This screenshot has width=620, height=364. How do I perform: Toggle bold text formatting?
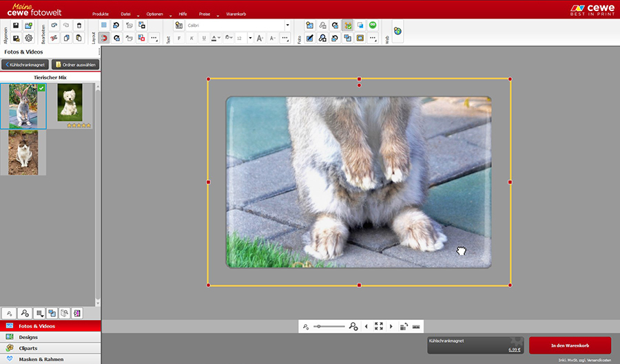click(x=178, y=39)
